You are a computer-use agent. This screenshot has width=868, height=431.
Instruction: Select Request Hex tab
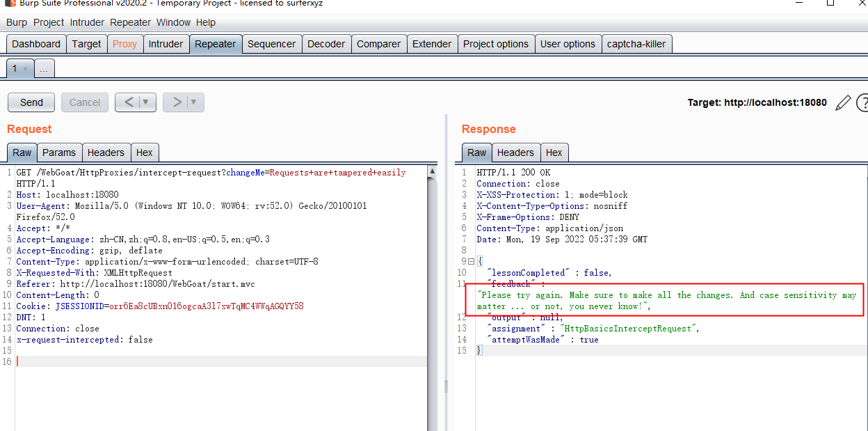click(x=145, y=152)
